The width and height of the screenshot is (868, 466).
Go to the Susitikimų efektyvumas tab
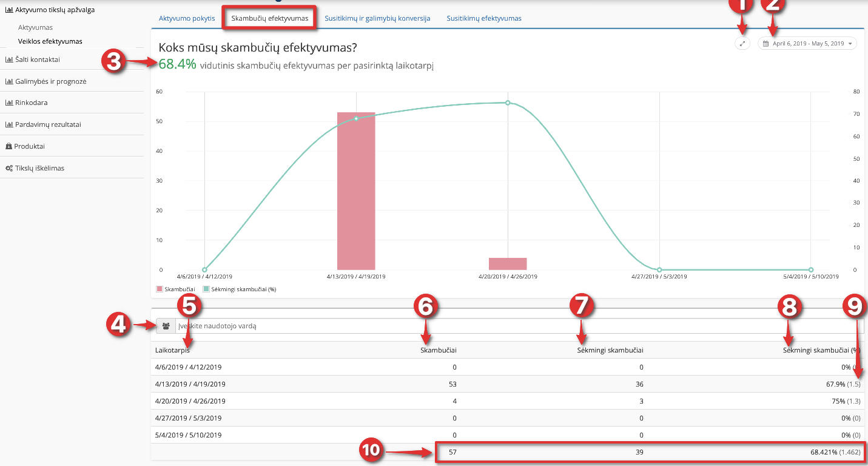click(x=484, y=18)
